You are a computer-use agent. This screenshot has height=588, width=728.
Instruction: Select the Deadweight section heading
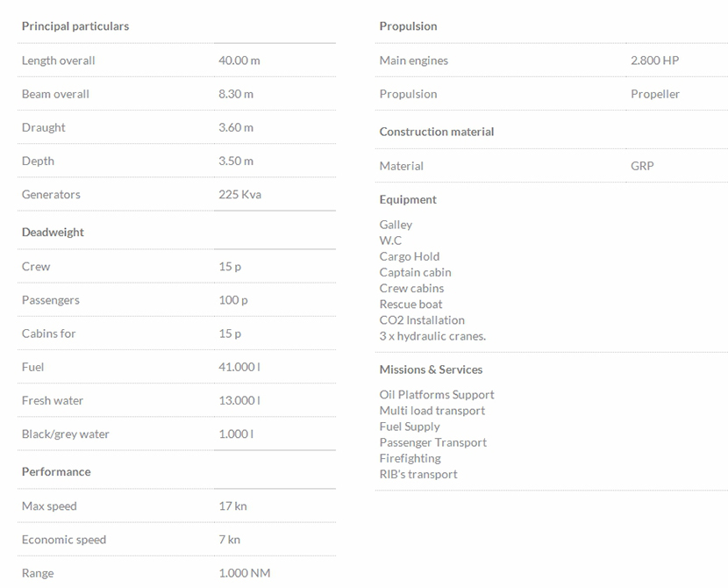[x=53, y=233]
